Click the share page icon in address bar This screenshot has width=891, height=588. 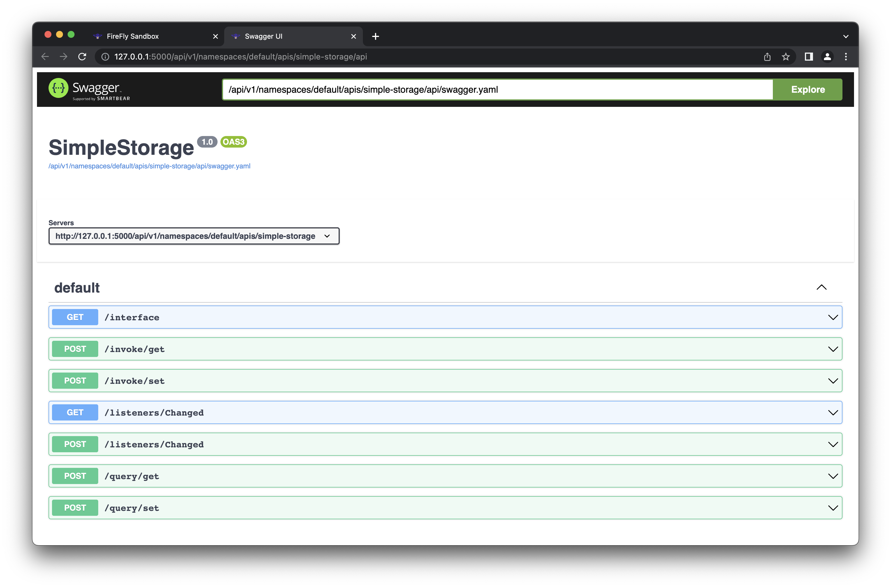pyautogui.click(x=767, y=57)
